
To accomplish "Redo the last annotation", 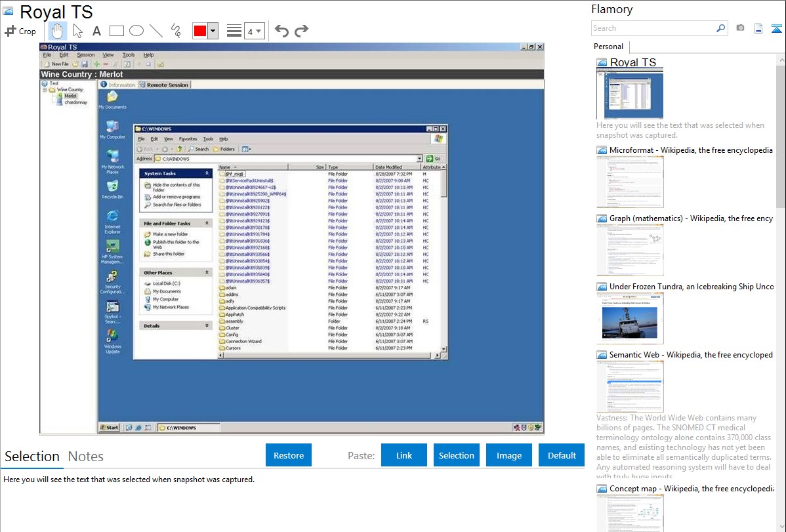I will tap(301, 31).
